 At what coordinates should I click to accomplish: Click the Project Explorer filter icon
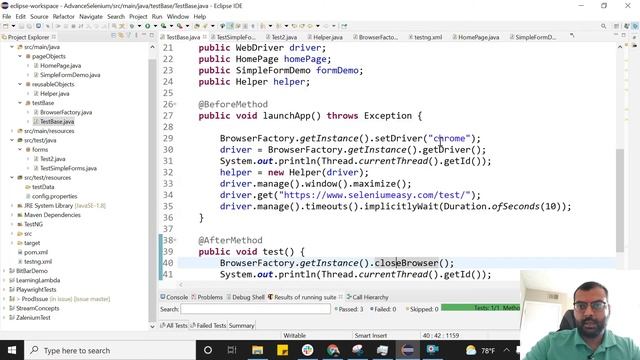pyautogui.click(x=129, y=36)
